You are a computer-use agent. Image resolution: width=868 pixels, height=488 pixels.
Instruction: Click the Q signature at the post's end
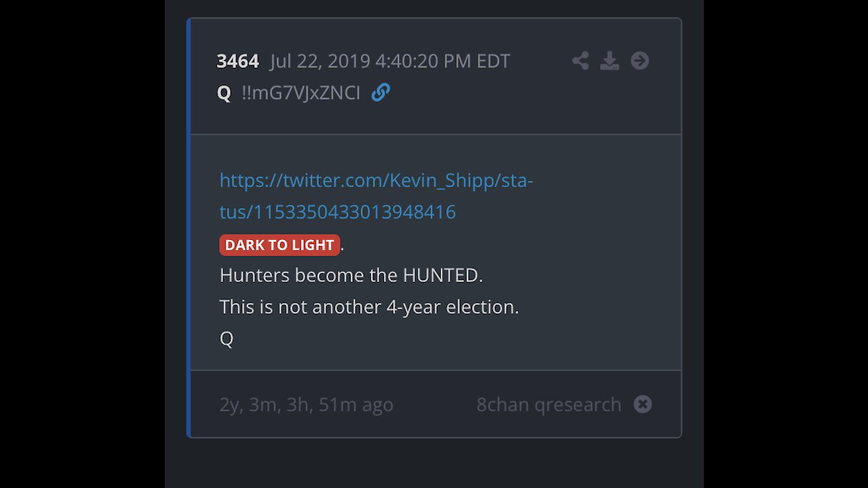click(x=226, y=338)
